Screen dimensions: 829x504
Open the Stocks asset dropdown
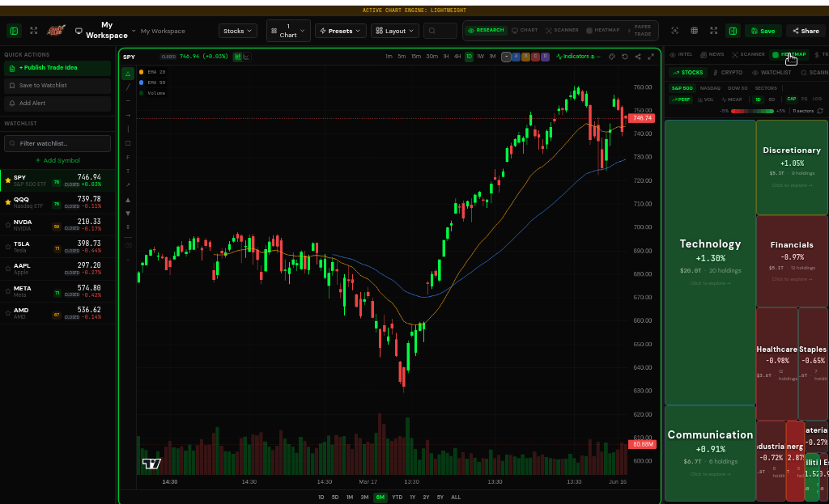pos(237,32)
